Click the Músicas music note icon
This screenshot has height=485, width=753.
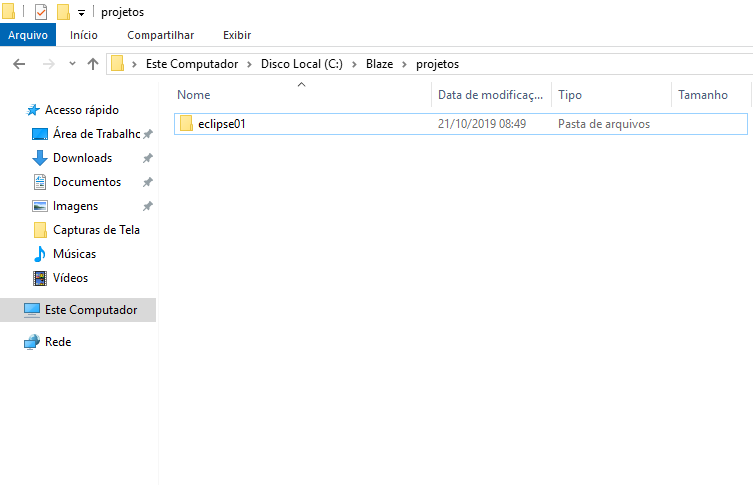39,254
